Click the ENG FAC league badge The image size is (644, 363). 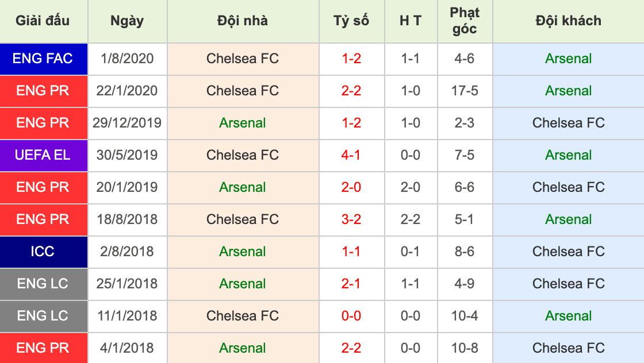coord(43,59)
